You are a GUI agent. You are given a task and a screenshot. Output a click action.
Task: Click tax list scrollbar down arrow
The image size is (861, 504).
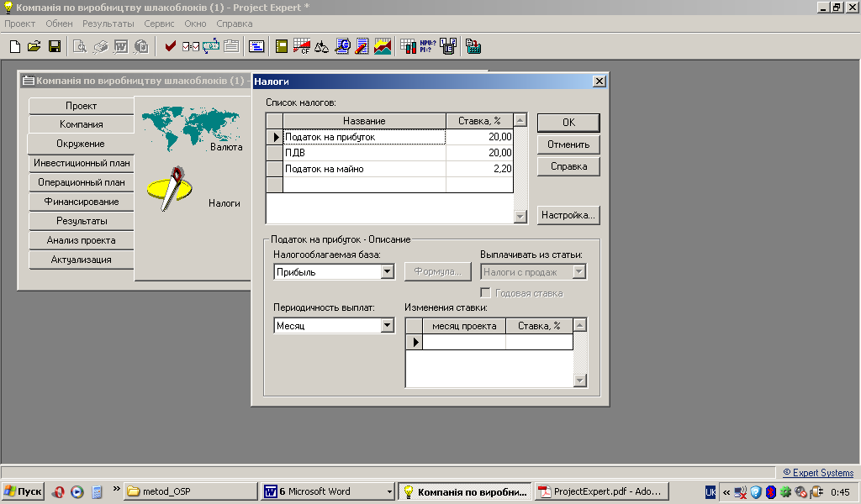pos(520,217)
